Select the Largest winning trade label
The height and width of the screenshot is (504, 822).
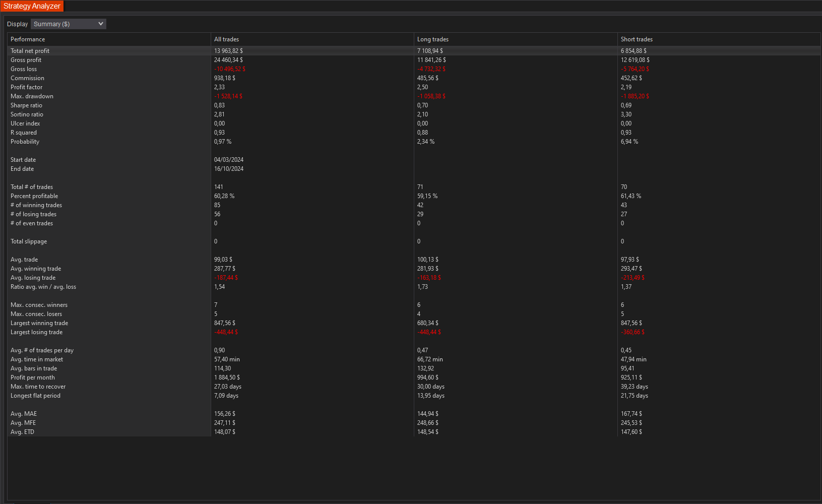pos(39,323)
